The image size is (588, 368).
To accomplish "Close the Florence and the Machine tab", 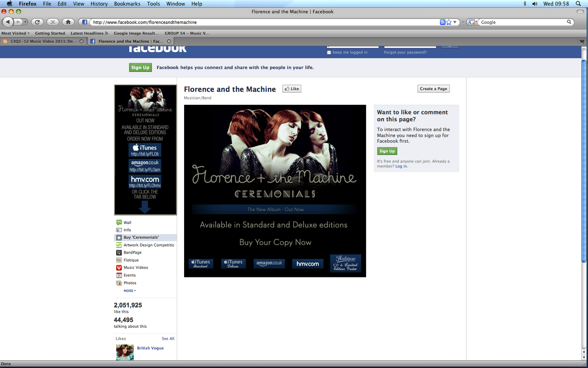I will [169, 41].
